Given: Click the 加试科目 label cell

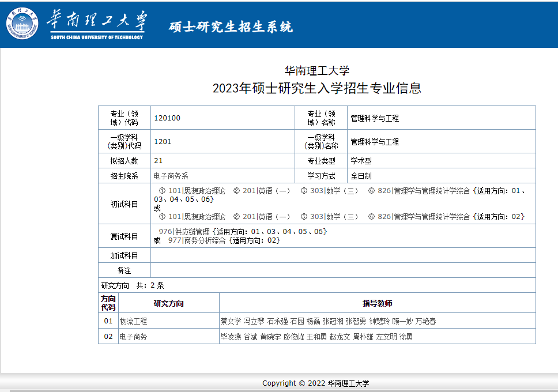Looking at the screenshot, I should (x=124, y=255).
